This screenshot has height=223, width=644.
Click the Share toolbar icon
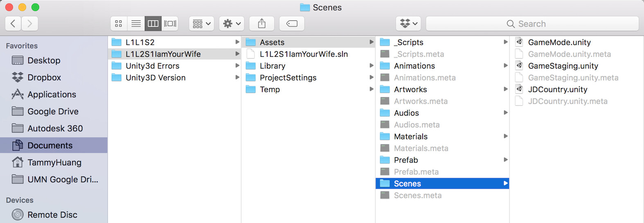click(262, 24)
